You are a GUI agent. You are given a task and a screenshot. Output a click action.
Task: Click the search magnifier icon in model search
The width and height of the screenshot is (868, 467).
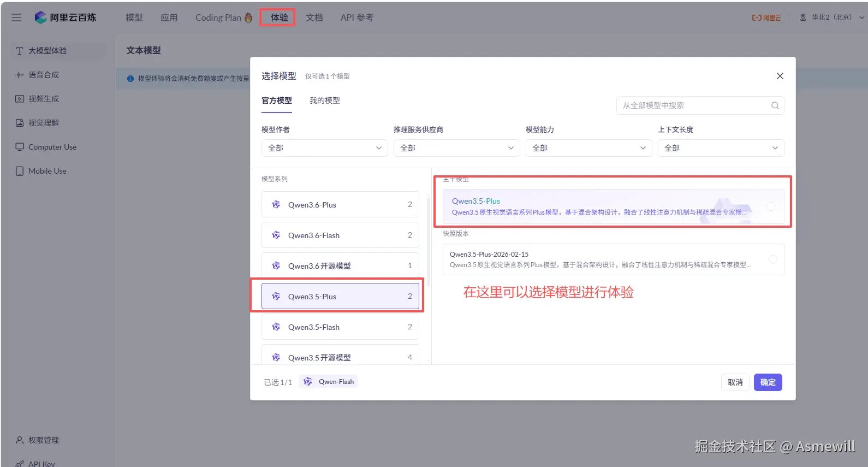775,105
